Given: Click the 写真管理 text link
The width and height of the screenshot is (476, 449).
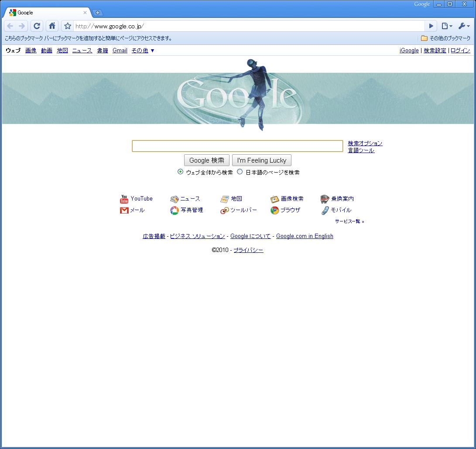Looking at the screenshot, I should click(192, 210).
